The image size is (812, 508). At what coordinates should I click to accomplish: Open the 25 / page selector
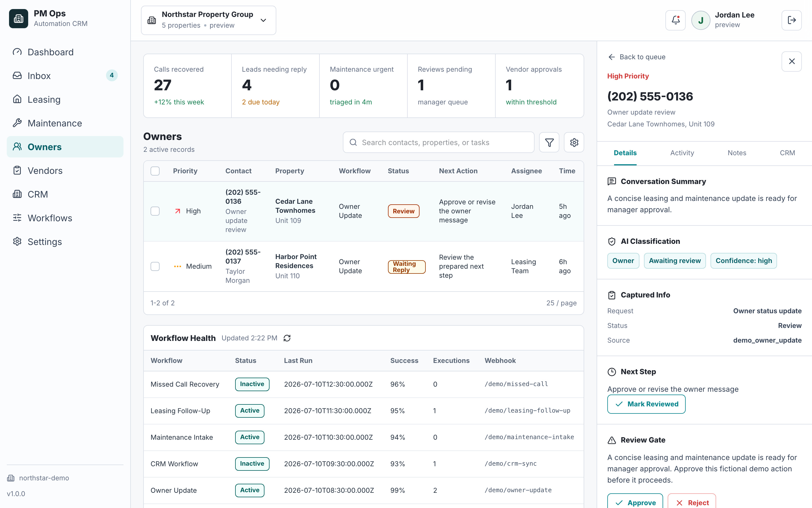[561, 303]
